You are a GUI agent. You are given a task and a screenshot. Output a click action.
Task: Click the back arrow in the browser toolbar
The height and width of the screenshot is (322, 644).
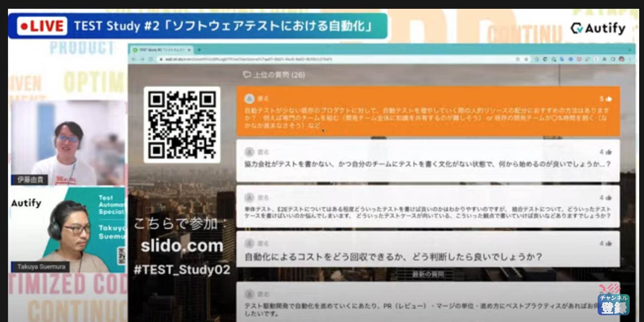tap(134, 59)
